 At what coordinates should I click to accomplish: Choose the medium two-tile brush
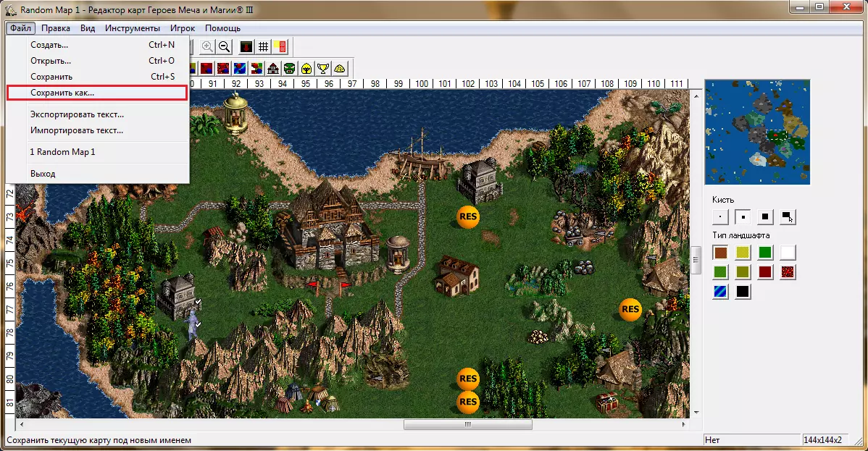743,217
